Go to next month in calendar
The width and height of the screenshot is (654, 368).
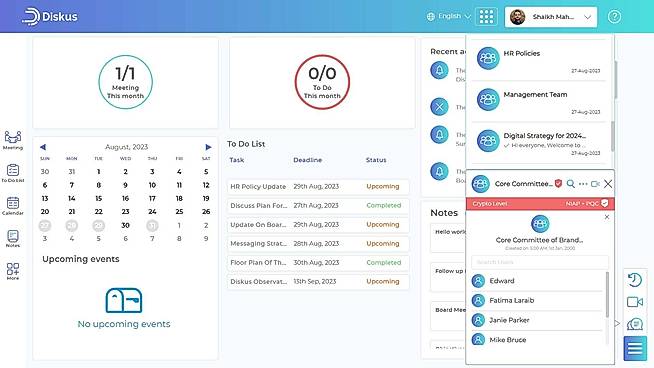coord(208,147)
